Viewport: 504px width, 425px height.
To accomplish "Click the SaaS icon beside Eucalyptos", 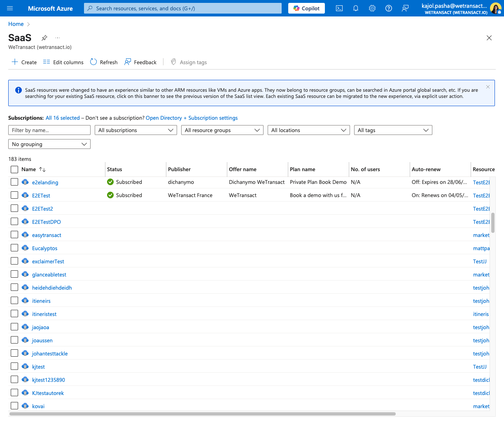I will tap(25, 248).
